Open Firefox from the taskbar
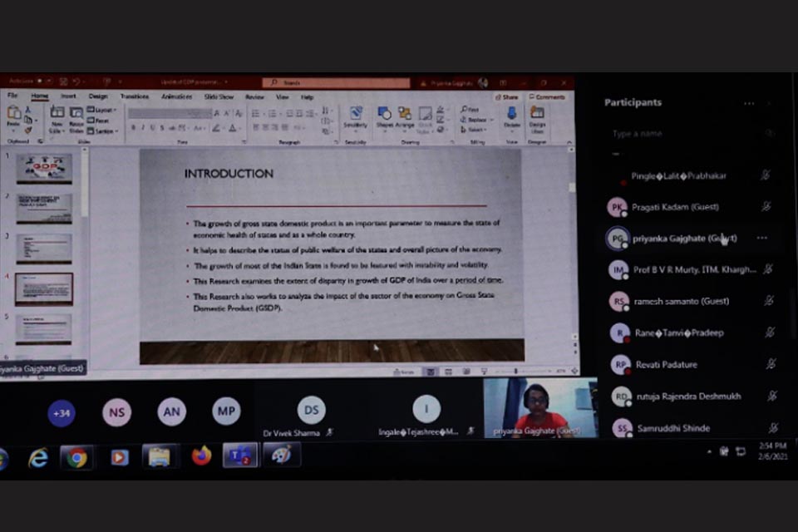 [x=201, y=456]
